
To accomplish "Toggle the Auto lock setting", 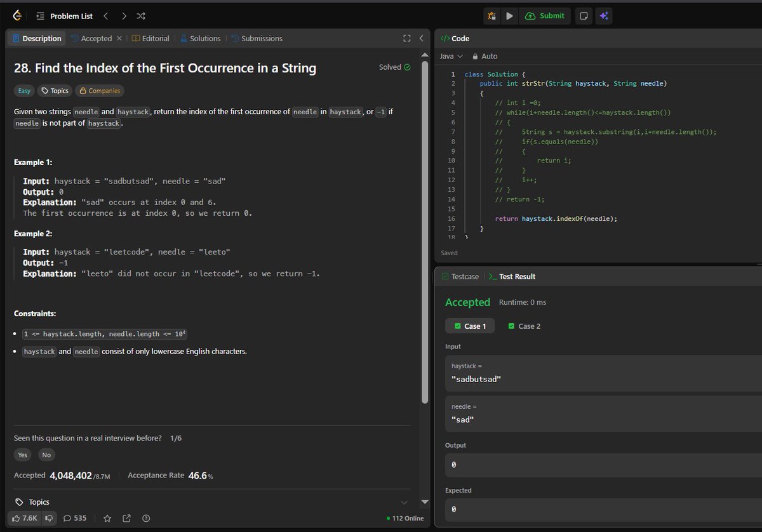I will coord(485,57).
